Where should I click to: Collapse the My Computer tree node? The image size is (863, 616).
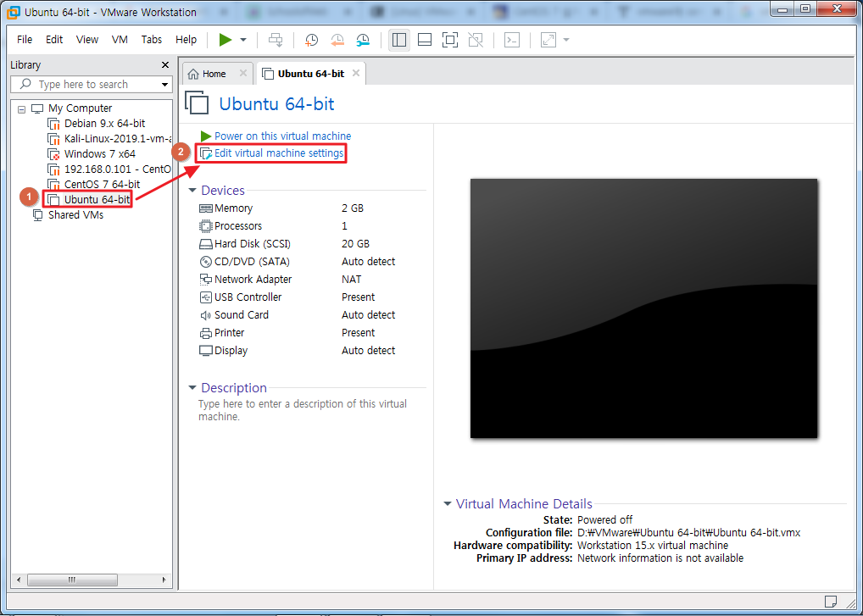click(22, 109)
